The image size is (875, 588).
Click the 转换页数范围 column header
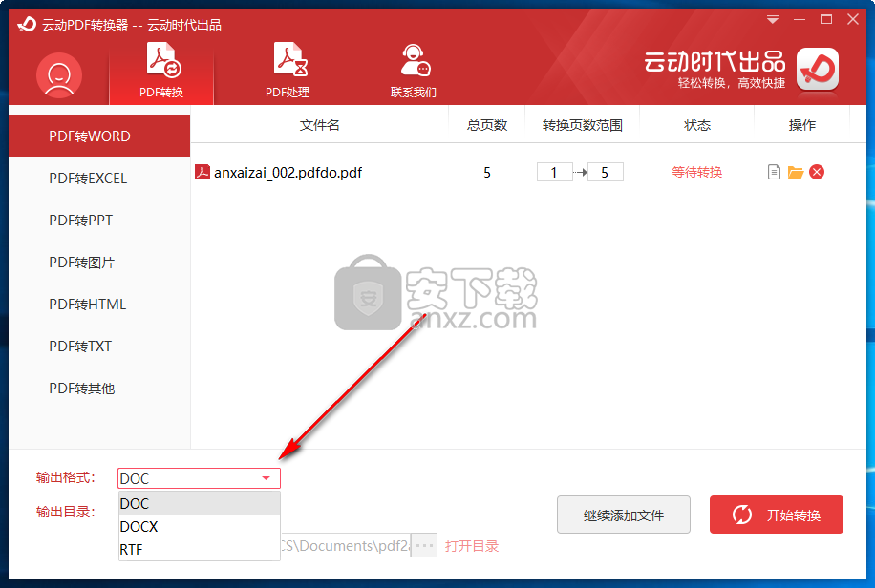pyautogui.click(x=583, y=125)
